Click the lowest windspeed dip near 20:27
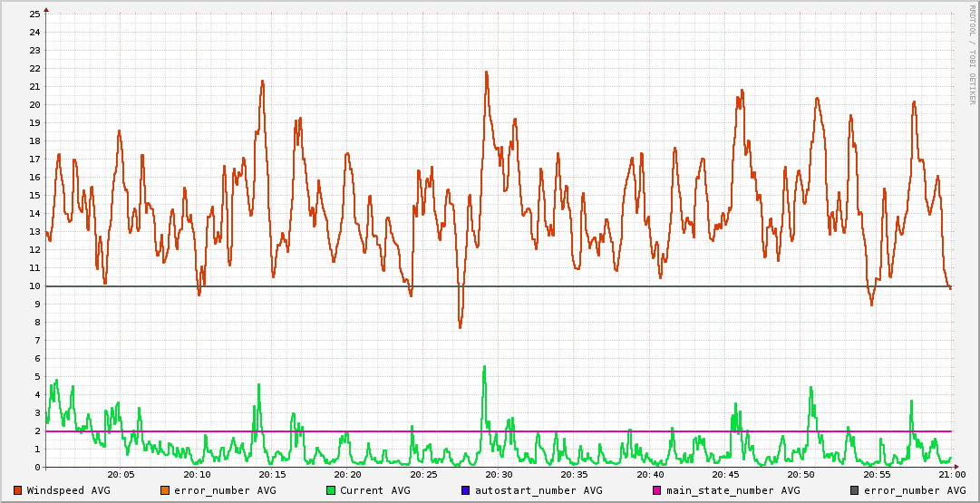This screenshot has width=980, height=503. [460, 326]
